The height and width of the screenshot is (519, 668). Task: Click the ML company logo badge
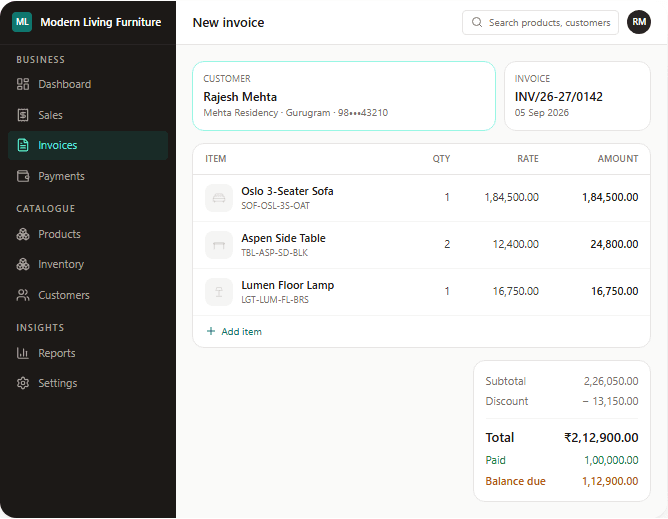[x=22, y=22]
